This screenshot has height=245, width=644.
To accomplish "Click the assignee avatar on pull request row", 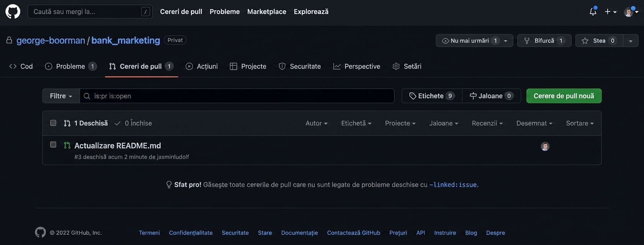I will pyautogui.click(x=545, y=146).
